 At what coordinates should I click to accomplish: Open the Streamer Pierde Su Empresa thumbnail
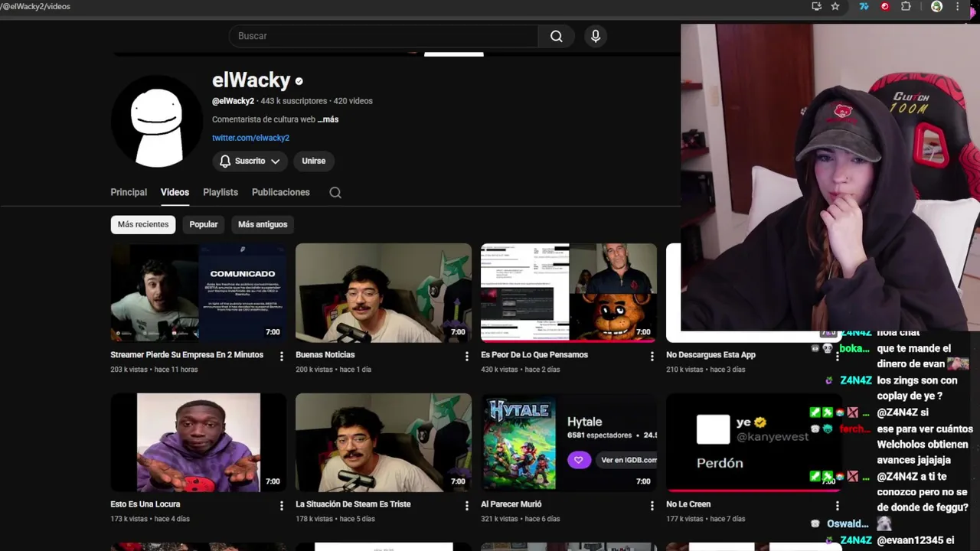tap(198, 292)
